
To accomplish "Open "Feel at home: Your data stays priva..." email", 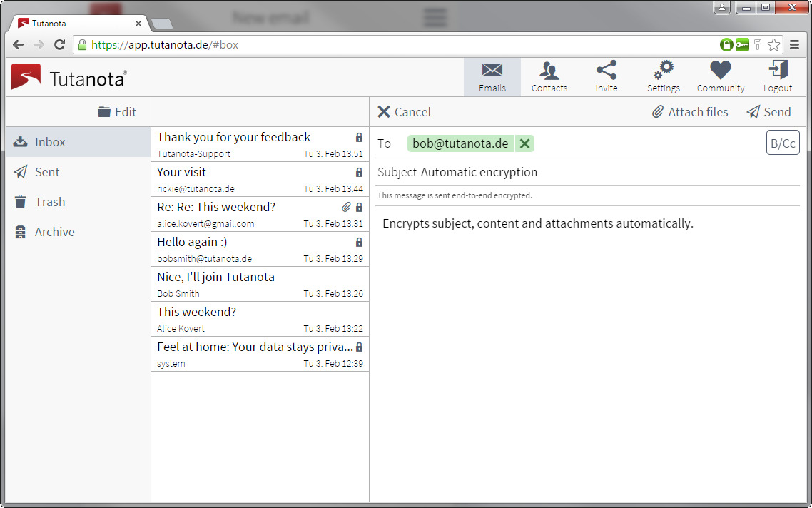I will 260,354.
